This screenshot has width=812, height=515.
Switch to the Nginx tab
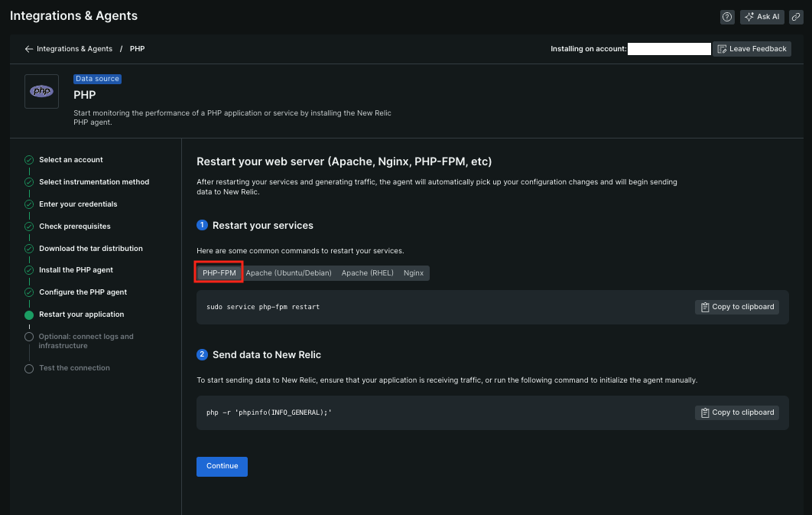[413, 273]
